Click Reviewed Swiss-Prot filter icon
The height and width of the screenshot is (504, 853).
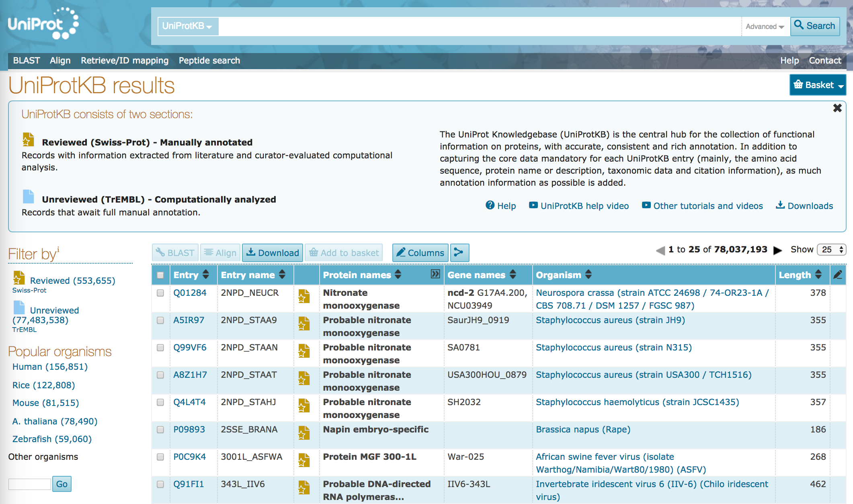point(19,278)
